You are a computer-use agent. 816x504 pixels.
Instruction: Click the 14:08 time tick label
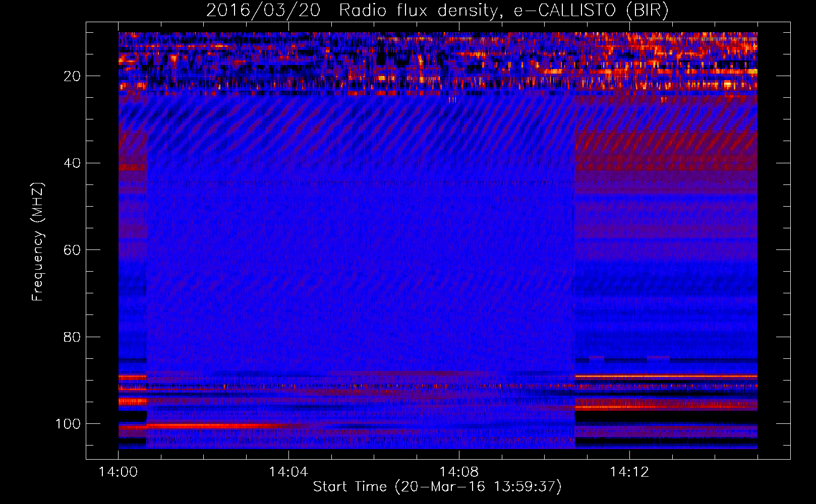coord(459,472)
